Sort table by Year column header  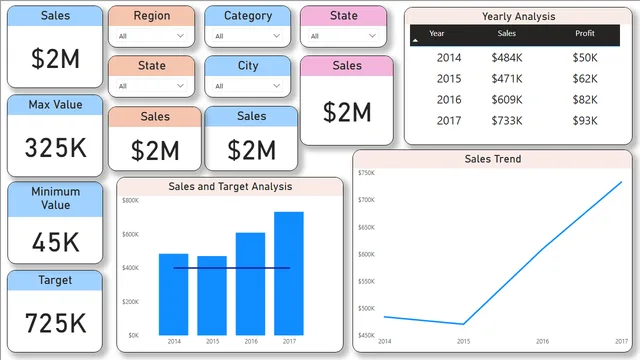436,33
